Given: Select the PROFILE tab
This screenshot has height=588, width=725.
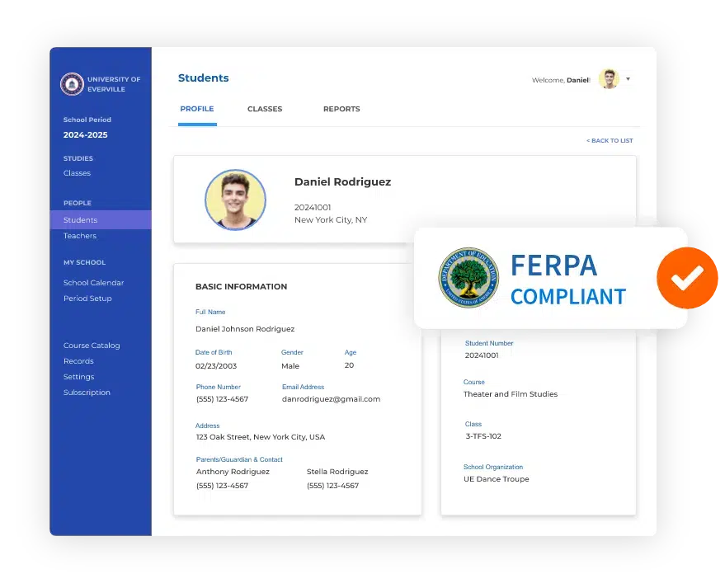Looking at the screenshot, I should tap(197, 108).
